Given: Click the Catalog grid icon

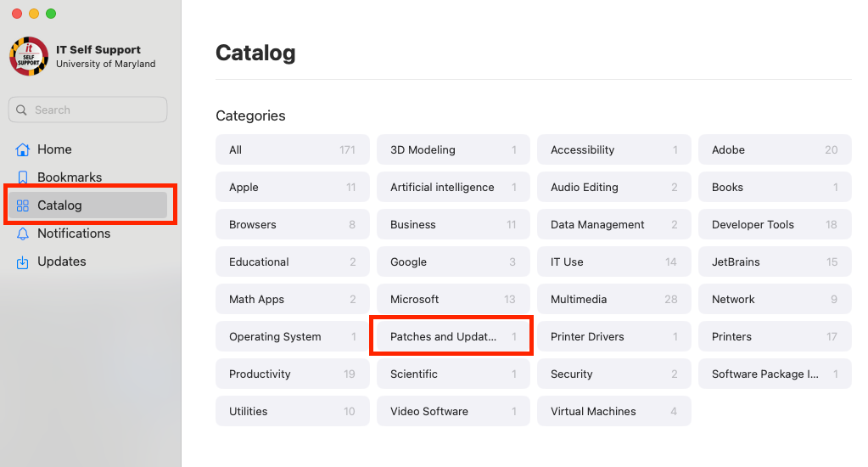Looking at the screenshot, I should click(23, 205).
